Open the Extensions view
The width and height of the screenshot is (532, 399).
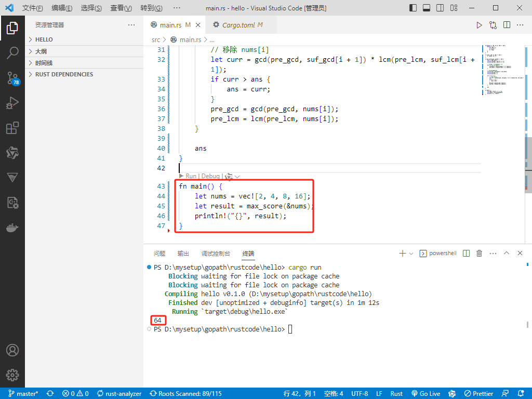(12, 128)
